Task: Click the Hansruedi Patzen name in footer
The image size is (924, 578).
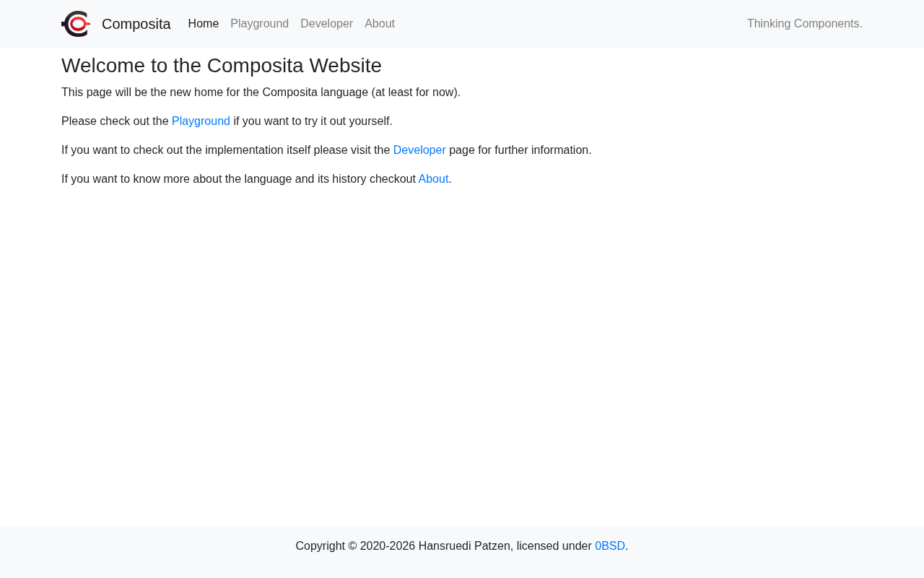Action: pos(464,546)
